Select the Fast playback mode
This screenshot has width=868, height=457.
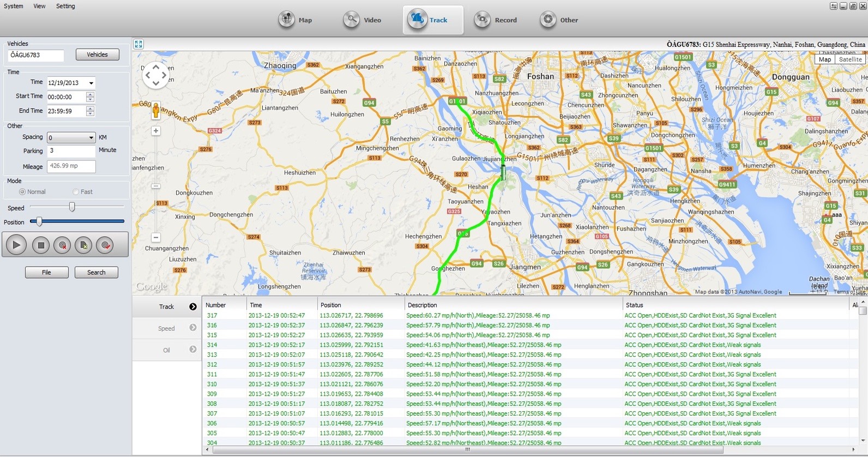76,192
